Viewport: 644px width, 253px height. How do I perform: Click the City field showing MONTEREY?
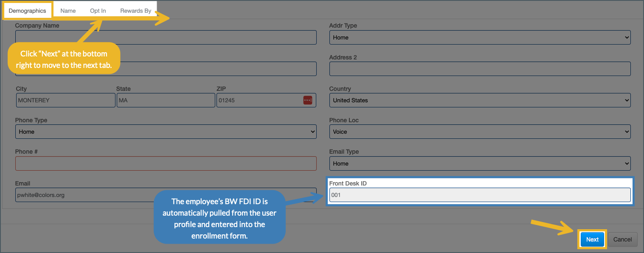coord(65,100)
